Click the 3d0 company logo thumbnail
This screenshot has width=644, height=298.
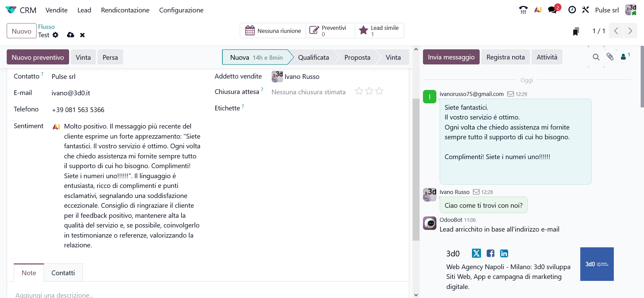pos(597,264)
